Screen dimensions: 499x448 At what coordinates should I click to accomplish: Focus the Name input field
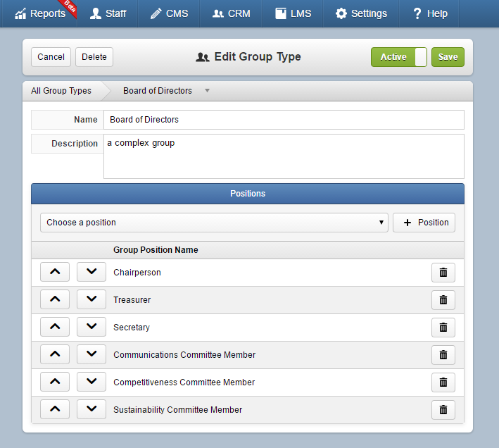pos(284,120)
